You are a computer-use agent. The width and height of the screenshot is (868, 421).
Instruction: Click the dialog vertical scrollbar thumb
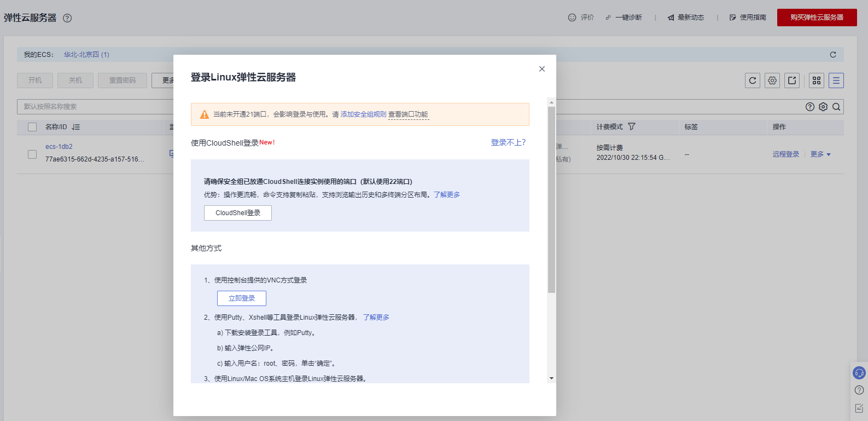coord(551,200)
